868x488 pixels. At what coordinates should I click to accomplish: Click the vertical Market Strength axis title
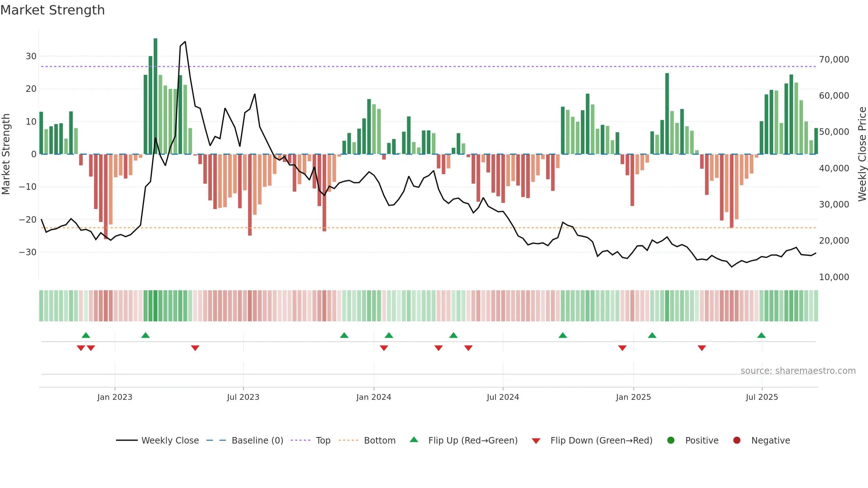tap(6, 154)
